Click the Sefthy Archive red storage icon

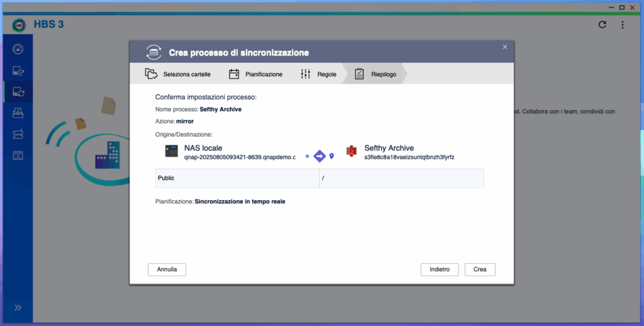351,152
